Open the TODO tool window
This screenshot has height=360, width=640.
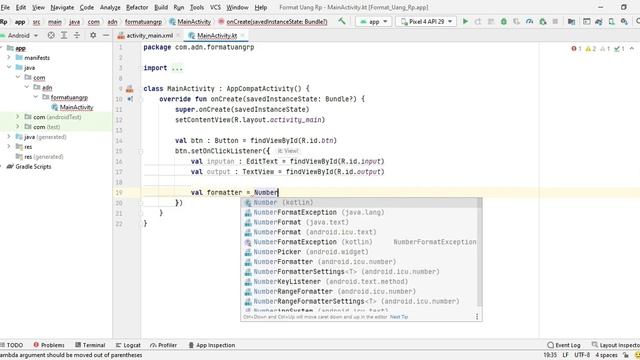click(12, 345)
